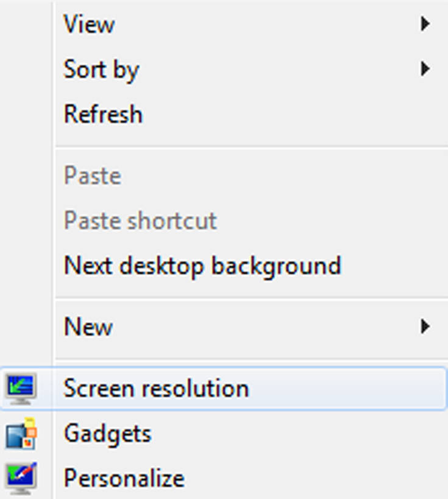The width and height of the screenshot is (448, 499).
Task: Click the Screen resolution monitor icon
Action: pos(21,389)
